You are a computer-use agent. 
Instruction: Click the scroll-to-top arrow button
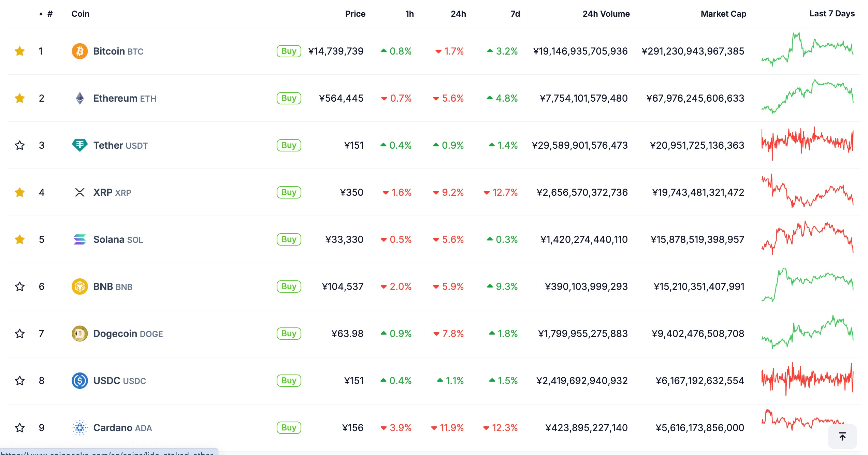pyautogui.click(x=842, y=436)
